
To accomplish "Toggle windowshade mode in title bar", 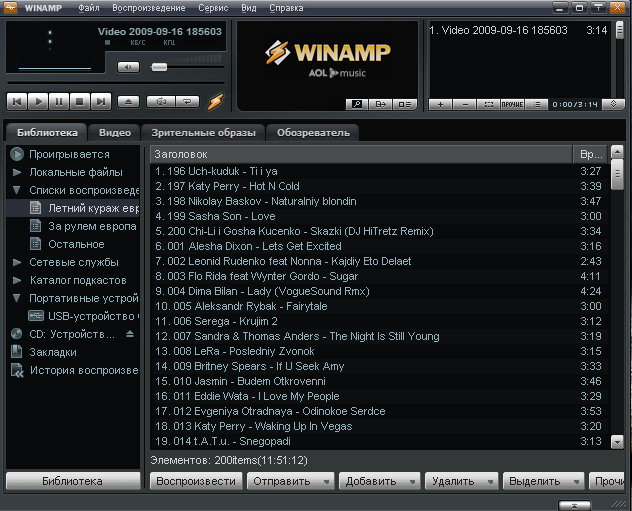I will click(599, 8).
